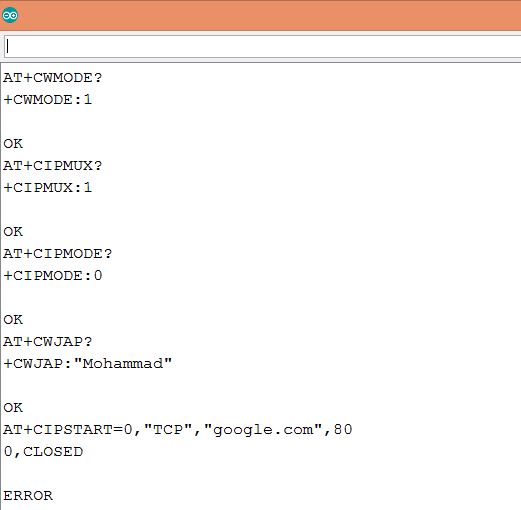Click the Arduino logo icon in title bar
The width and height of the screenshot is (521, 510).
point(10,15)
